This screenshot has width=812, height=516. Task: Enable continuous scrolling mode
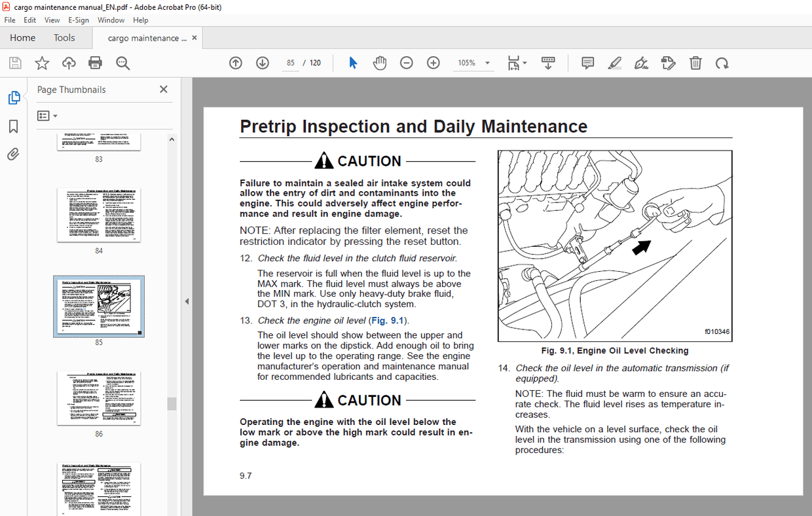click(x=548, y=62)
